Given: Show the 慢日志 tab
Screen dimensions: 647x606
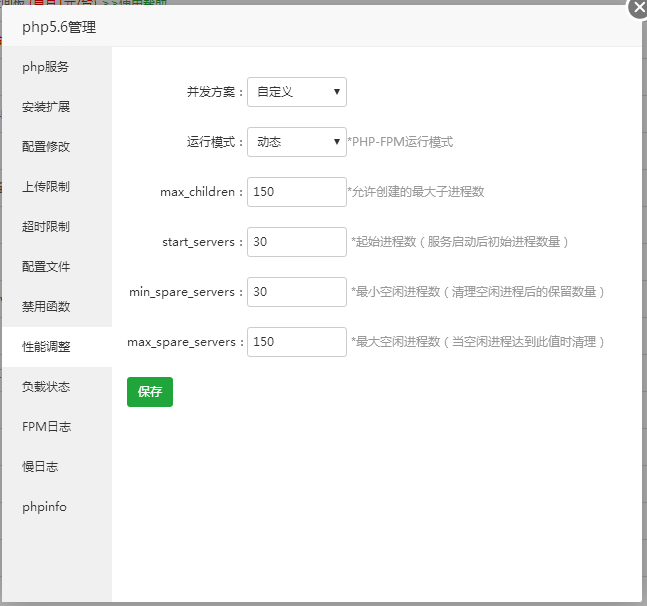Looking at the screenshot, I should 57,467.
